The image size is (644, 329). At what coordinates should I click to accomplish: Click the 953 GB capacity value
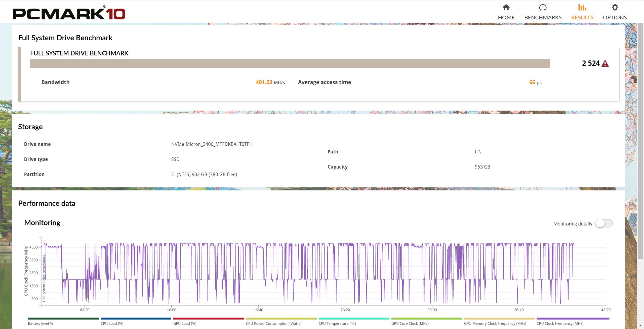tap(482, 167)
